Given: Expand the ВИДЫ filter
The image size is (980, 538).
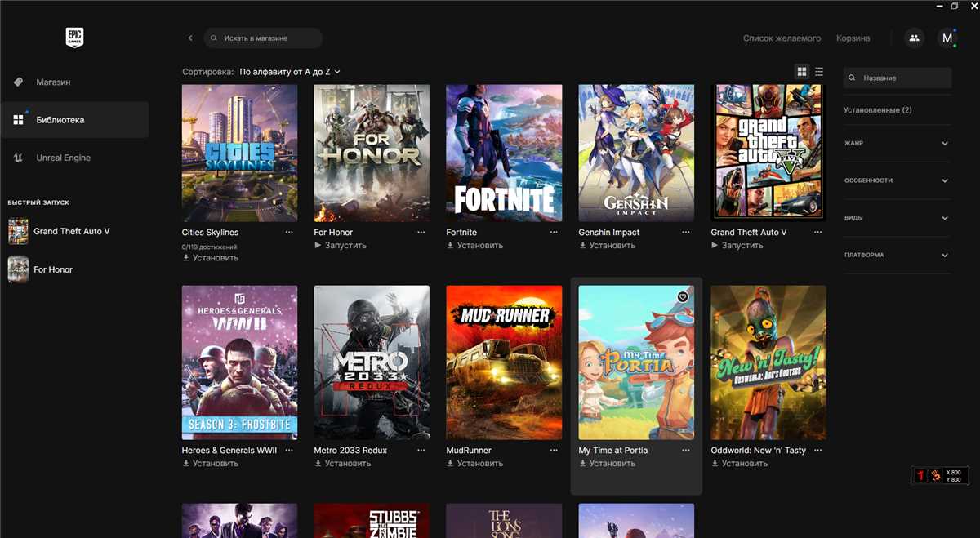Looking at the screenshot, I should [x=898, y=218].
